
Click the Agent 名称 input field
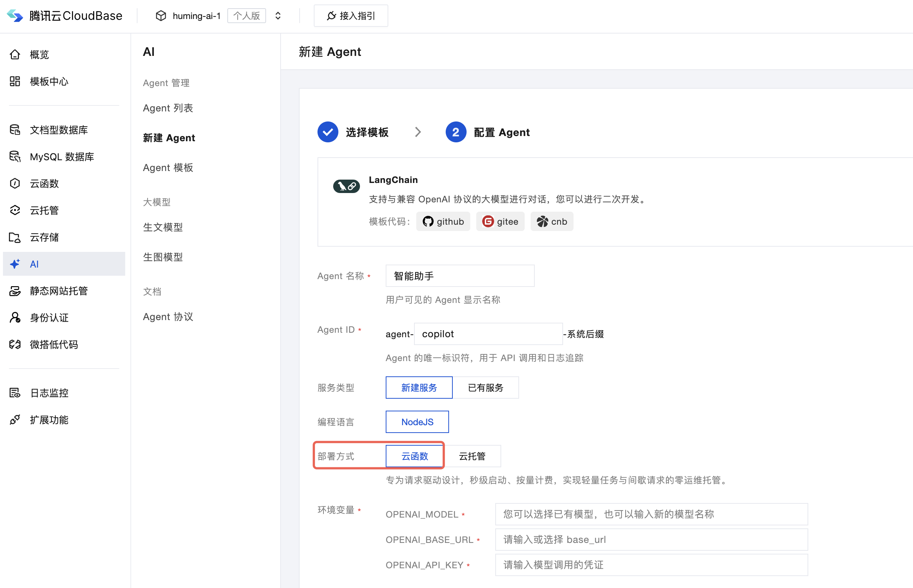tap(460, 276)
